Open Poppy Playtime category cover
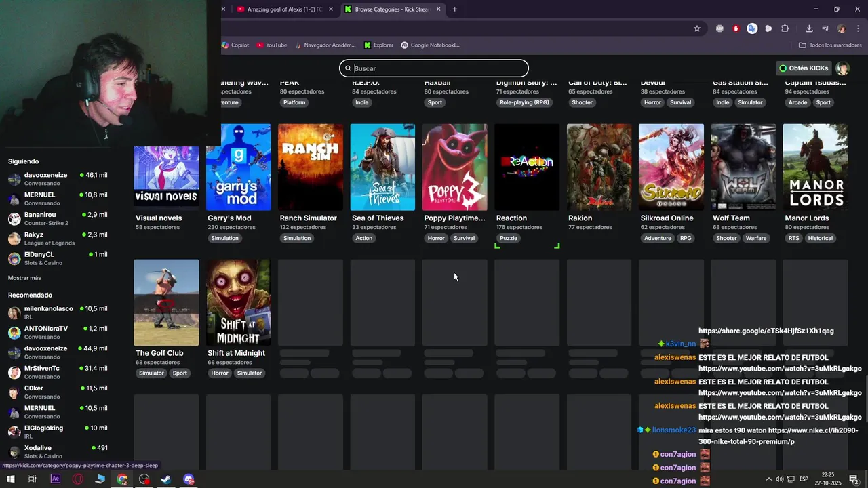This screenshot has width=868, height=488. [454, 167]
